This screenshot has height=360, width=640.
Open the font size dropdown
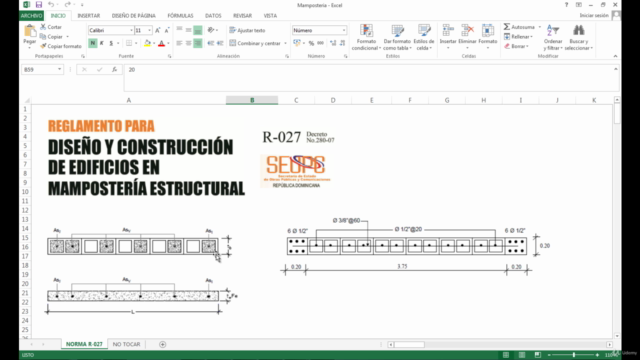coord(149,31)
